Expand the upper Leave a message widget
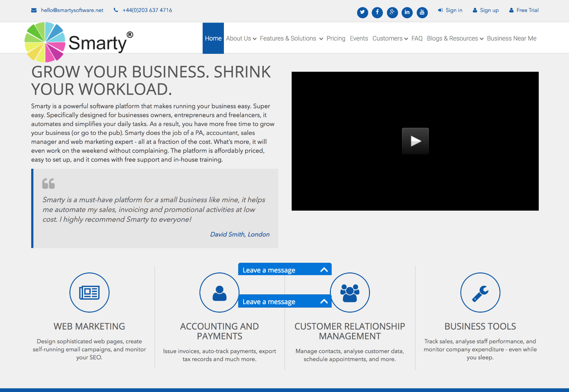 [285, 269]
